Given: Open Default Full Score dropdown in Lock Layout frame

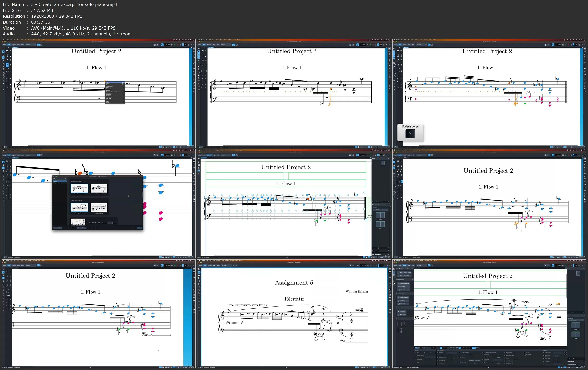Looking at the screenshot, I should (576, 320).
